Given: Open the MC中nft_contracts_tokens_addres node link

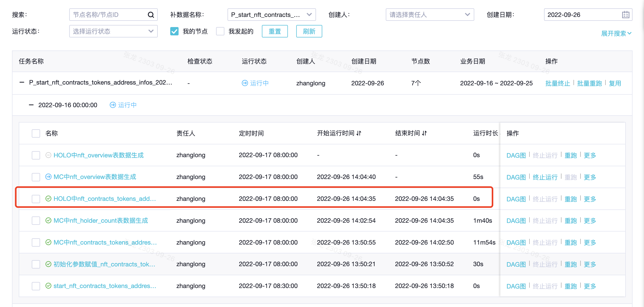Looking at the screenshot, I should 105,242.
